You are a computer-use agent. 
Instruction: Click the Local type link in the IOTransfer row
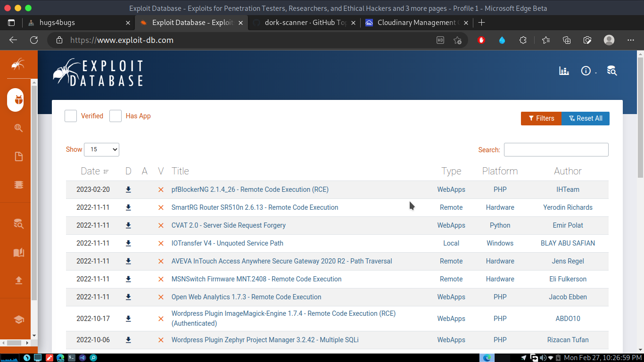tap(451, 243)
